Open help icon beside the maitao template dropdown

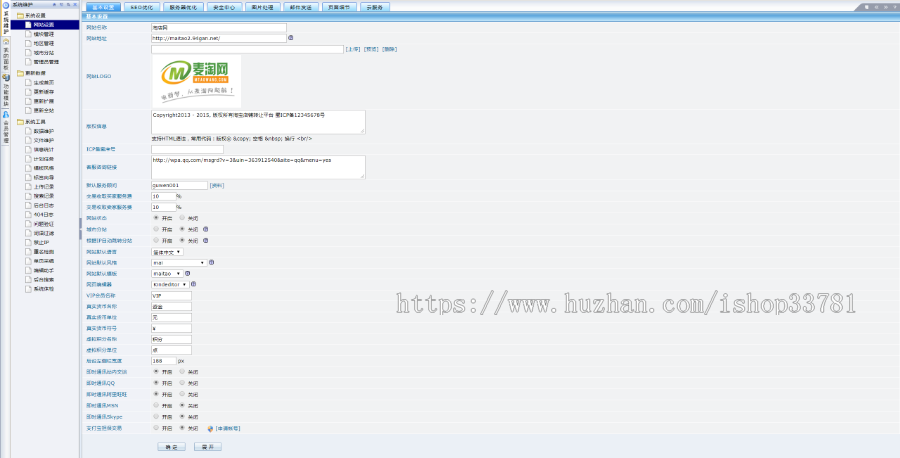click(188, 273)
